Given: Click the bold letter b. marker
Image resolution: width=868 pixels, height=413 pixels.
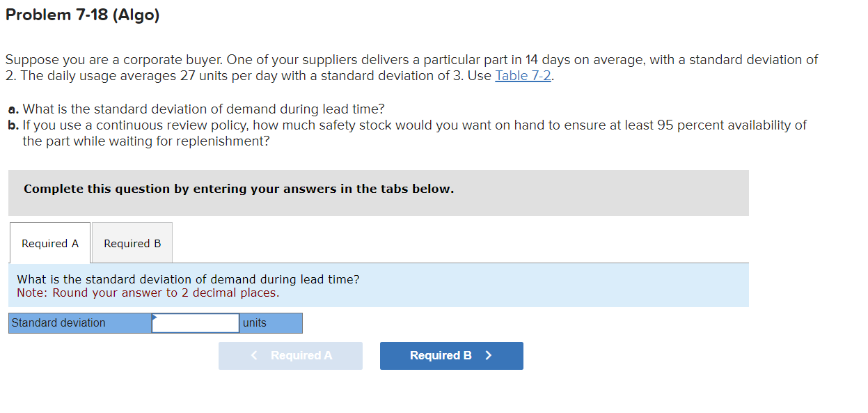Looking at the screenshot, I should click(13, 125).
